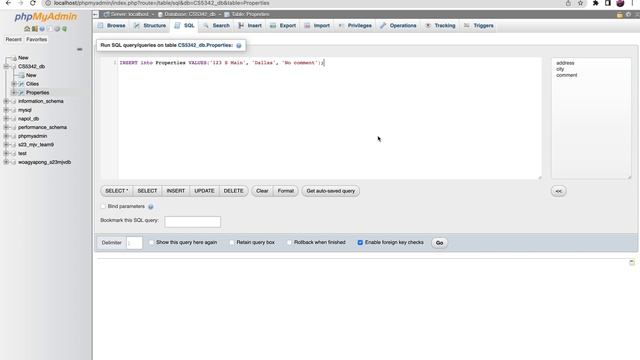The image size is (640, 360).
Task: Expand the mysql database node
Action: coord(6,110)
